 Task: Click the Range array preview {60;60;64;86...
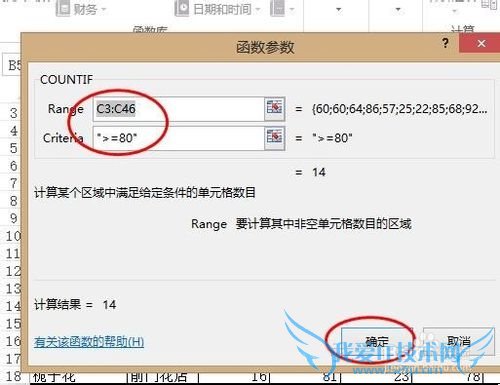click(399, 109)
